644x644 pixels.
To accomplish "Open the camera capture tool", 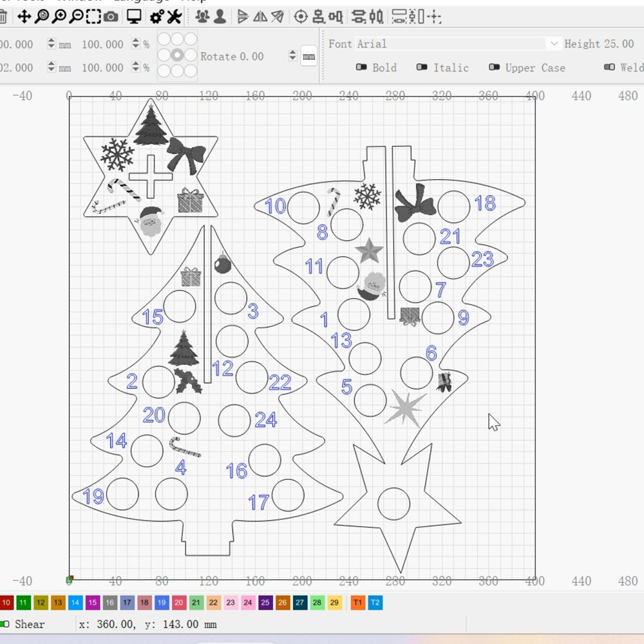I will [111, 17].
